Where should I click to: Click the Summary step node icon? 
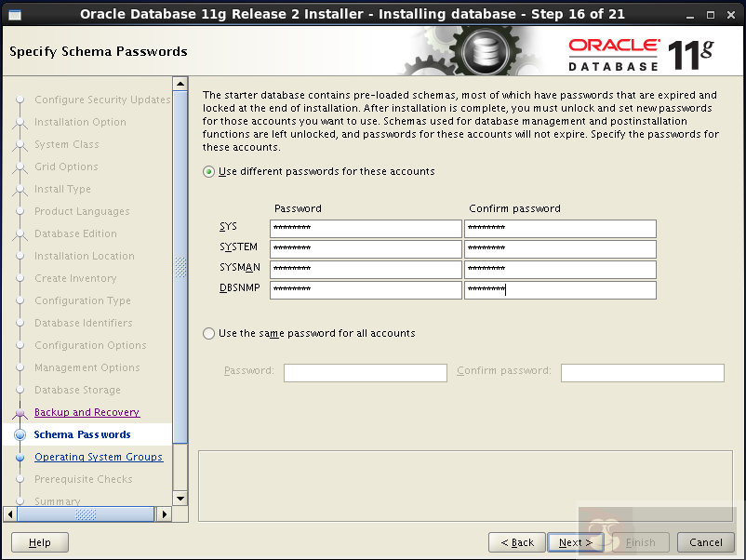click(x=20, y=501)
